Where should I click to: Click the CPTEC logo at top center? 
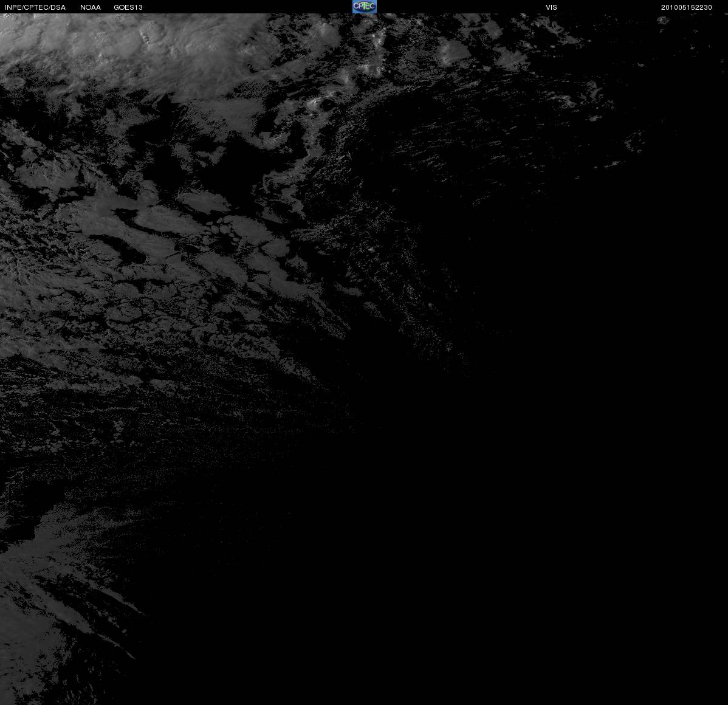pos(365,7)
